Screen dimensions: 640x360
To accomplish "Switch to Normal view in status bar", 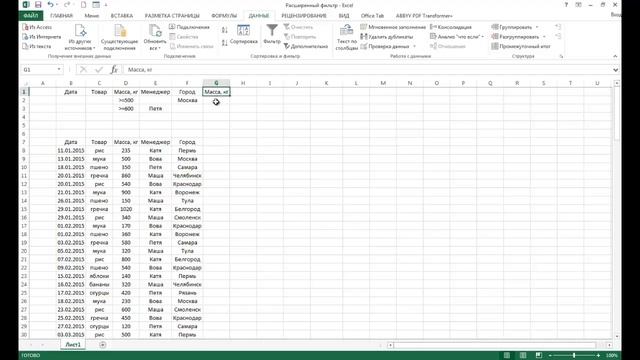I will pyautogui.click(x=507, y=356).
